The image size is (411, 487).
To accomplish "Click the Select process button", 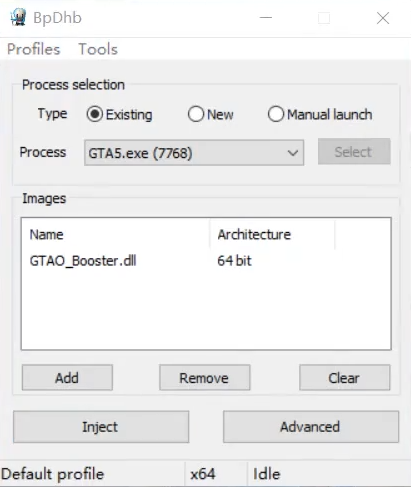I will [354, 152].
